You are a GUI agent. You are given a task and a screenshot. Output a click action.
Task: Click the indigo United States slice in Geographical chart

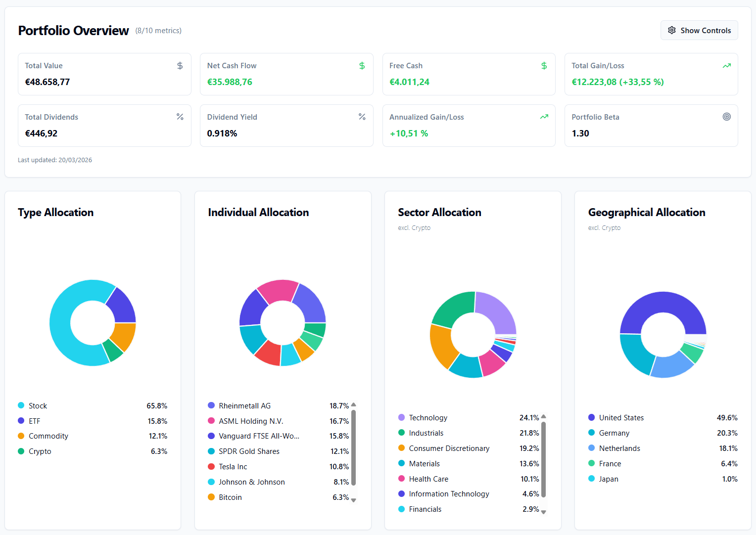point(663,303)
